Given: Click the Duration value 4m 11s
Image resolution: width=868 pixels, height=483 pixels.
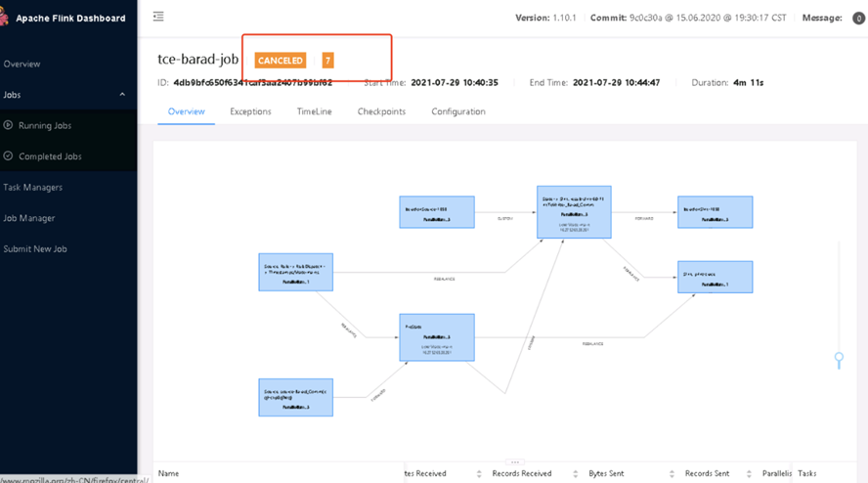Looking at the screenshot, I should (749, 82).
